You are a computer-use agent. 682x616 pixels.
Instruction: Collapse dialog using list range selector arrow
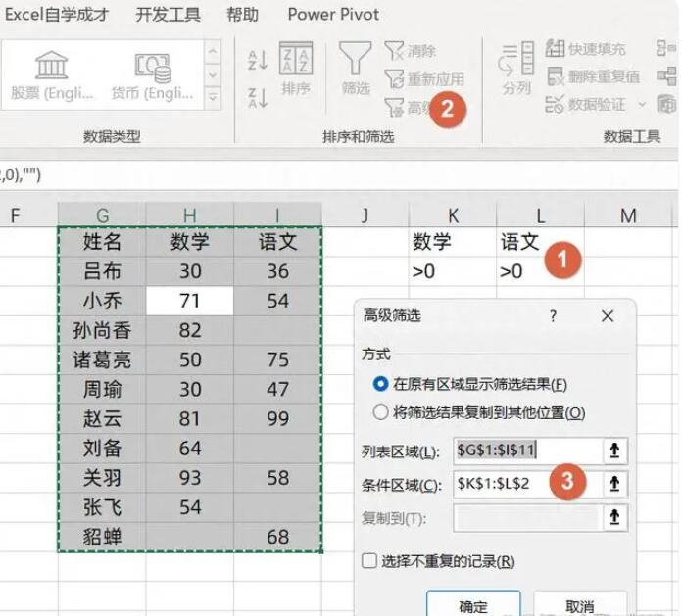[x=614, y=450]
